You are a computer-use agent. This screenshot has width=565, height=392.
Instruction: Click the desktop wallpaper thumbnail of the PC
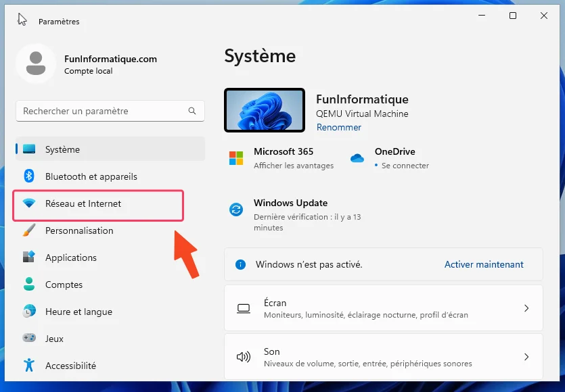265,110
